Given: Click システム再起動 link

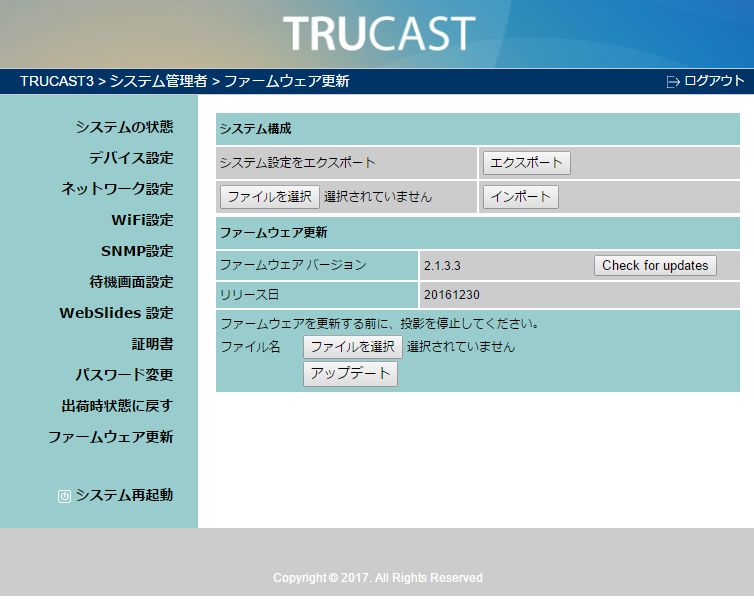Looking at the screenshot, I should (124, 495).
